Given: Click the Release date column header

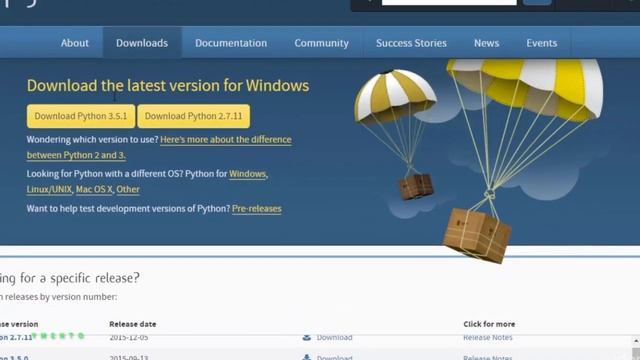Looking at the screenshot, I should tap(133, 324).
